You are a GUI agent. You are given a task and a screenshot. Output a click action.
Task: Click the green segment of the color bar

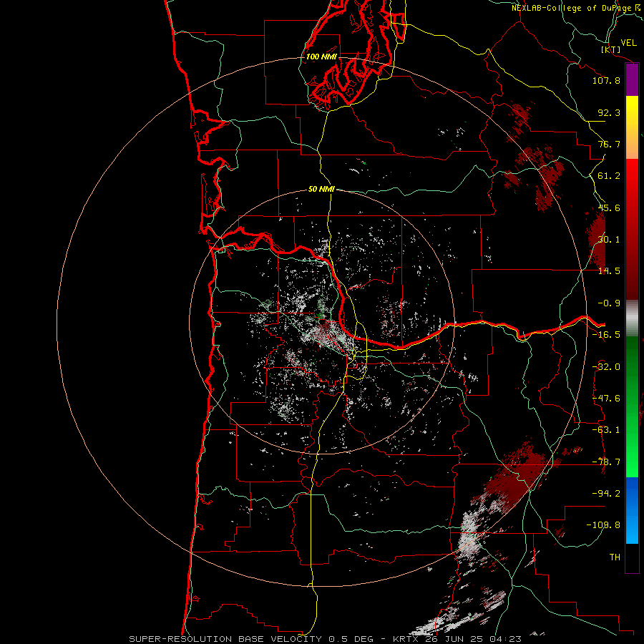[x=632, y=406]
